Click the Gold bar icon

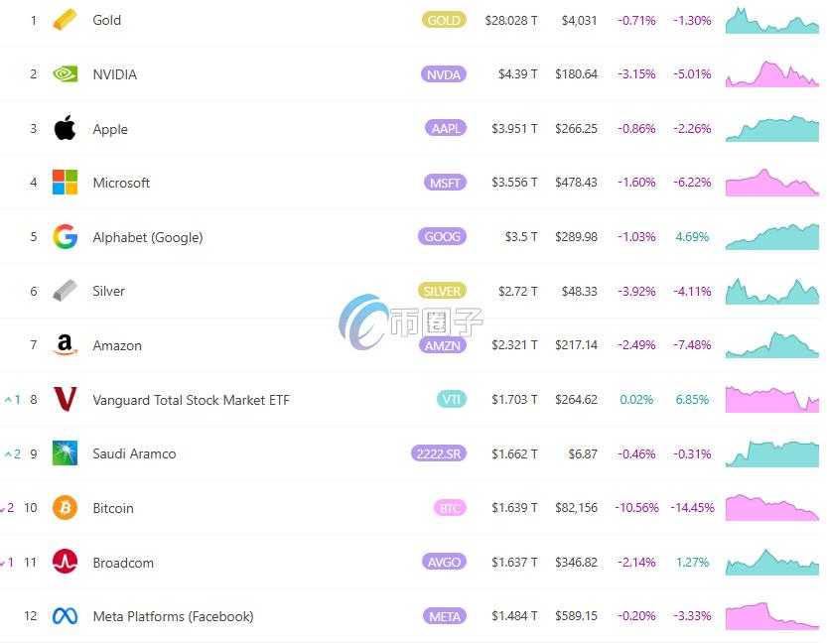click(65, 20)
